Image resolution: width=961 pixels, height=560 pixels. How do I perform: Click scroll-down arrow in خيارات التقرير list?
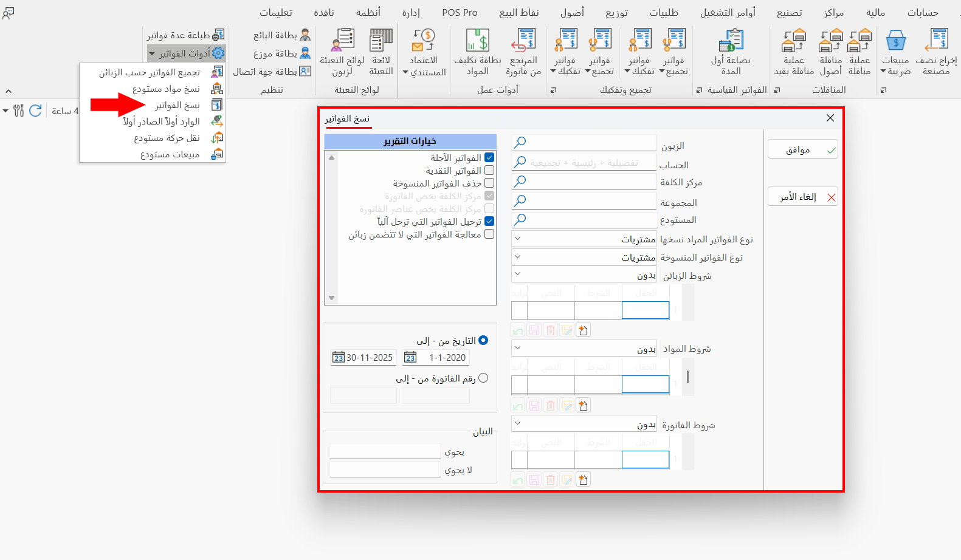pyautogui.click(x=331, y=298)
